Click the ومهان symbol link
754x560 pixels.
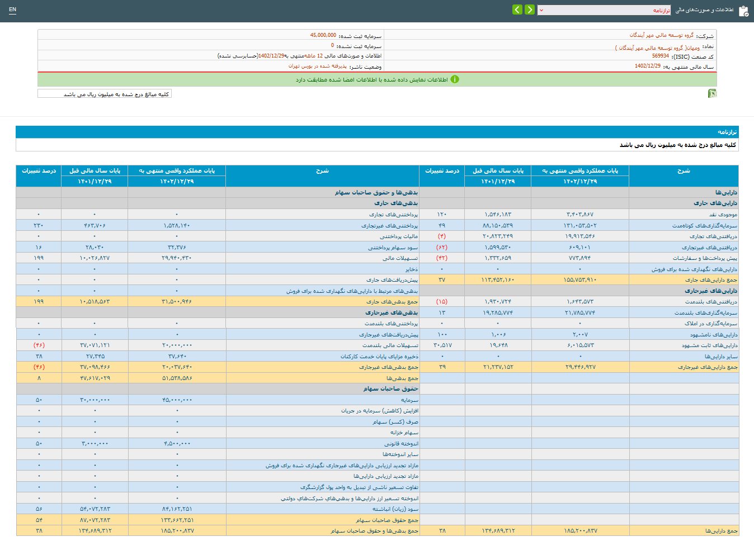(x=692, y=48)
